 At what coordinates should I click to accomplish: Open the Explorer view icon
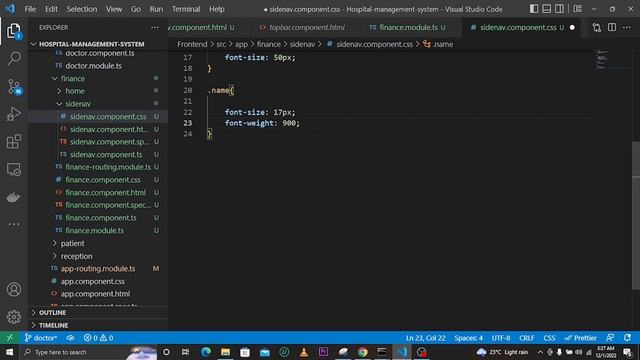click(13, 31)
